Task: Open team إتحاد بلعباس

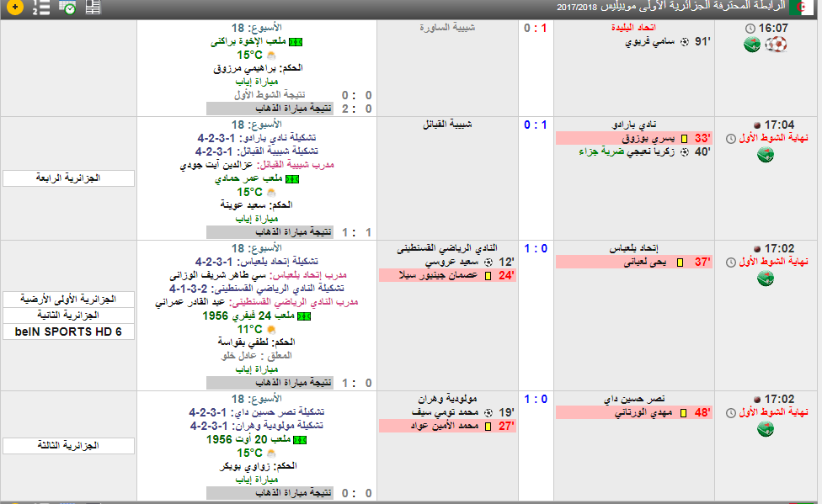Action: (x=634, y=248)
